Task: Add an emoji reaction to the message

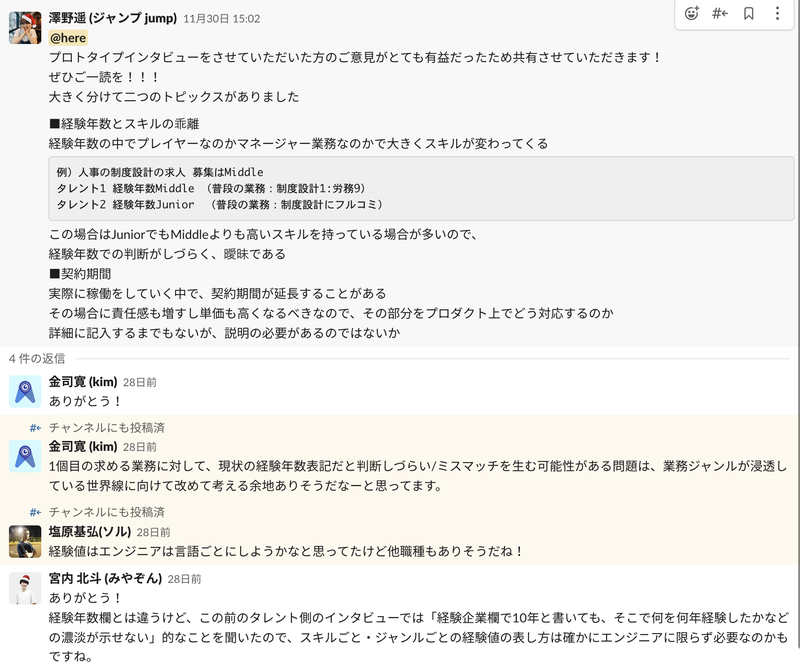Action: point(692,14)
